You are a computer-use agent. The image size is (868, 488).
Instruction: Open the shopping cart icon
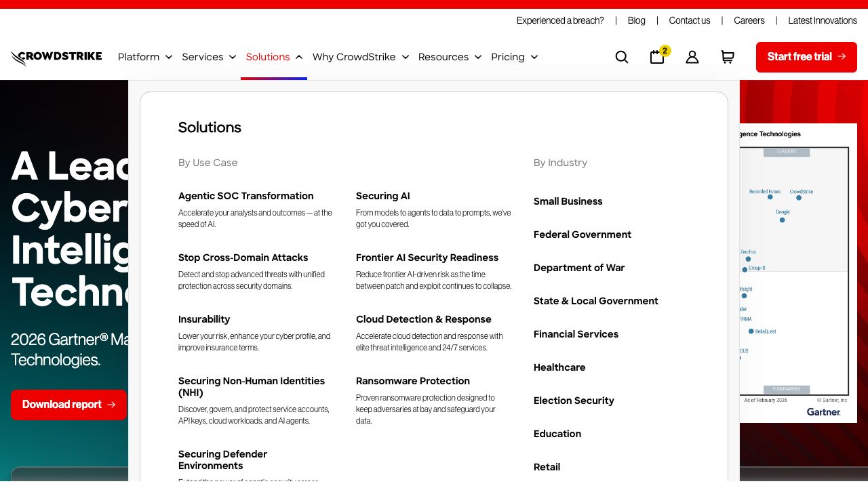point(728,57)
